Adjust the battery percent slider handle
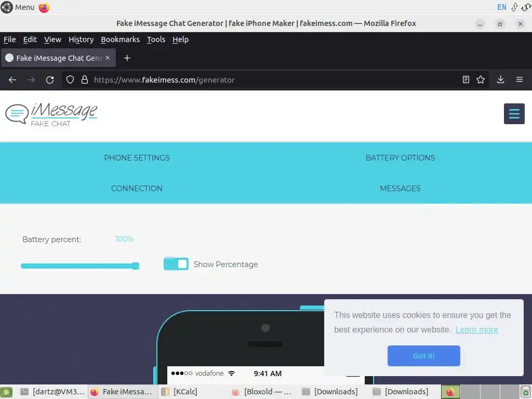 (136, 266)
